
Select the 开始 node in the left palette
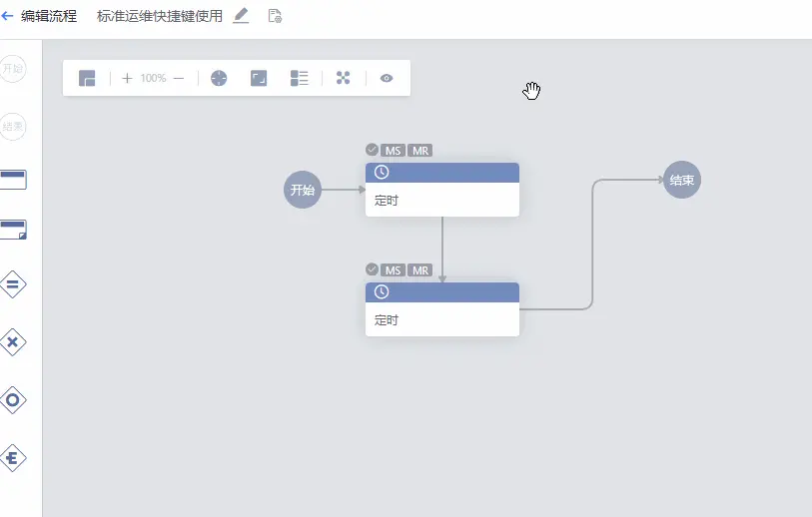coord(13,69)
